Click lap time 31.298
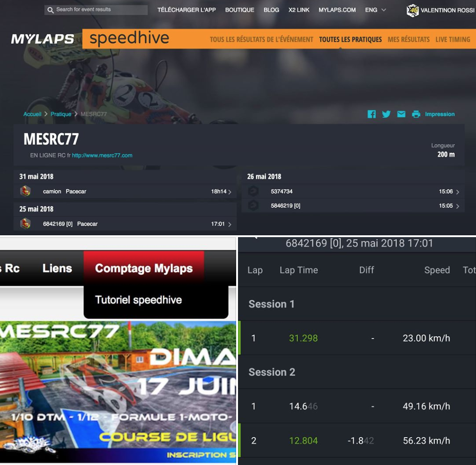 pos(303,338)
